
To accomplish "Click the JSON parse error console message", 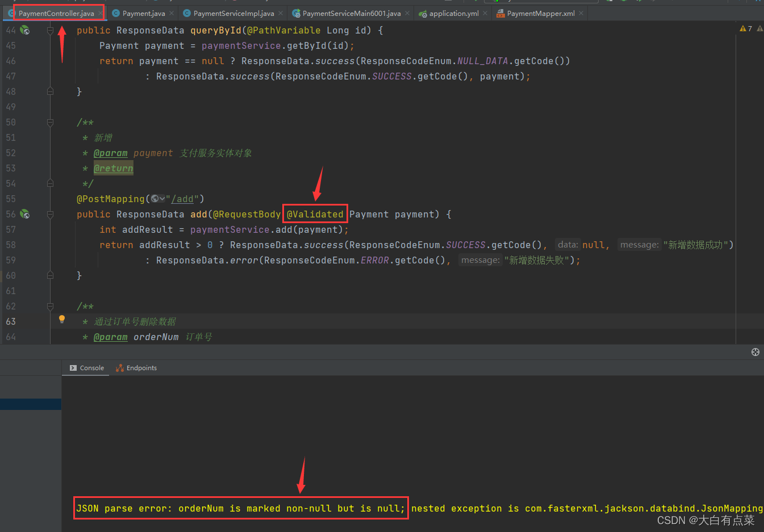I will [241, 508].
